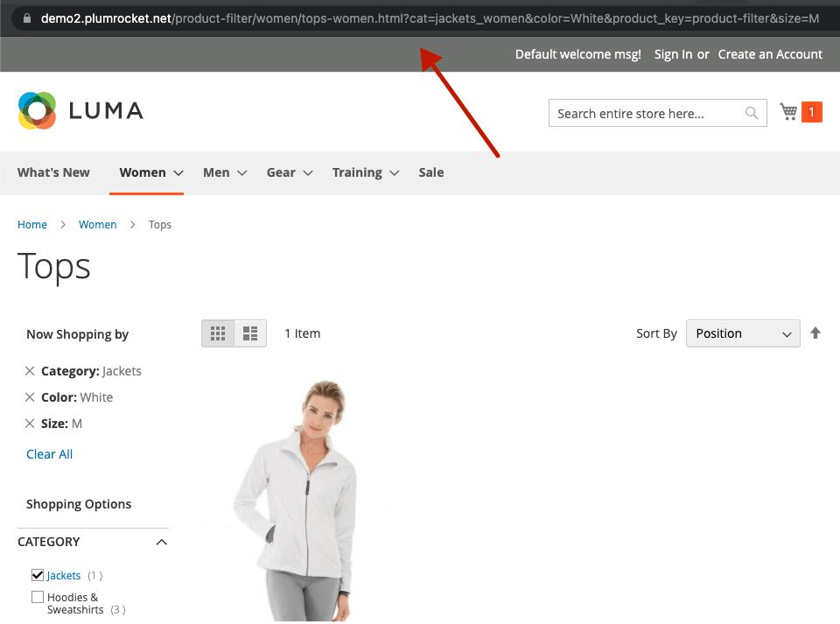Click the Create an Account link
This screenshot has height=624, width=840.
[x=770, y=54]
